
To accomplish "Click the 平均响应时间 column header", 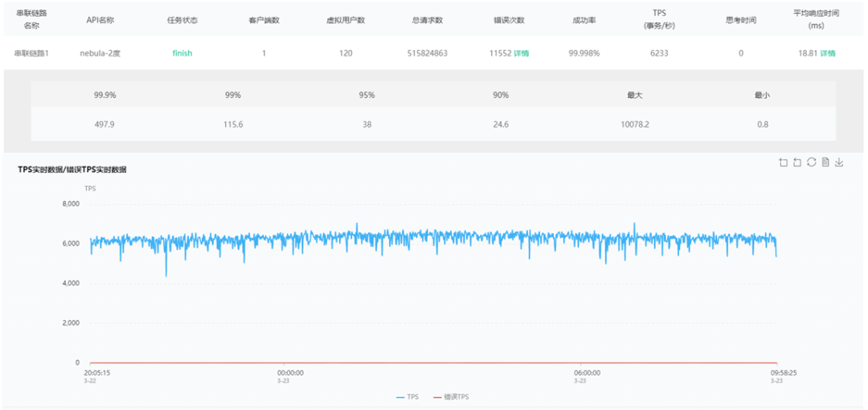I will point(816,19).
